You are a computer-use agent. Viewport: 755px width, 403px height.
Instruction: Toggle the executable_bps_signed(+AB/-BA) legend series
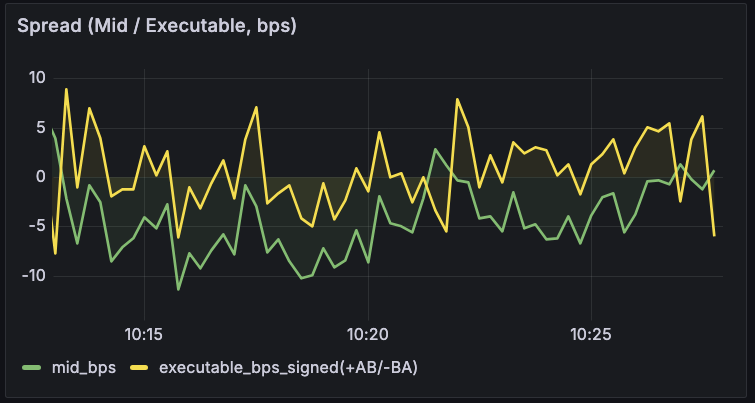click(288, 368)
